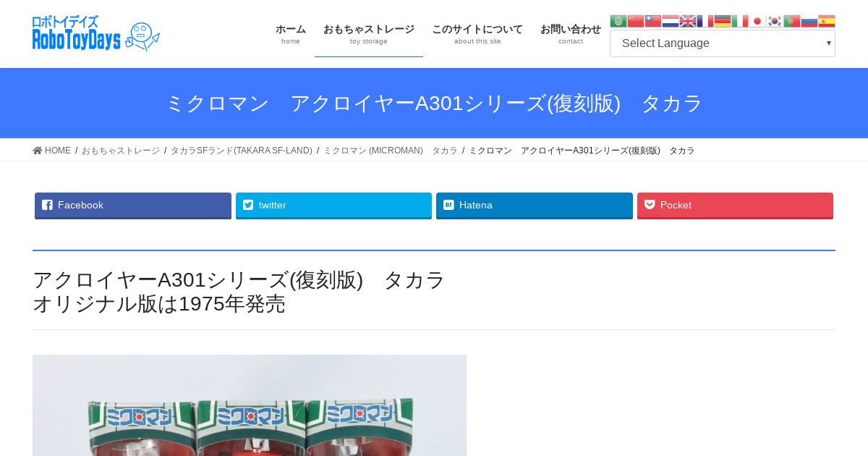Click the RoboToyDays site logo
The height and width of the screenshot is (456, 868).
(96, 34)
